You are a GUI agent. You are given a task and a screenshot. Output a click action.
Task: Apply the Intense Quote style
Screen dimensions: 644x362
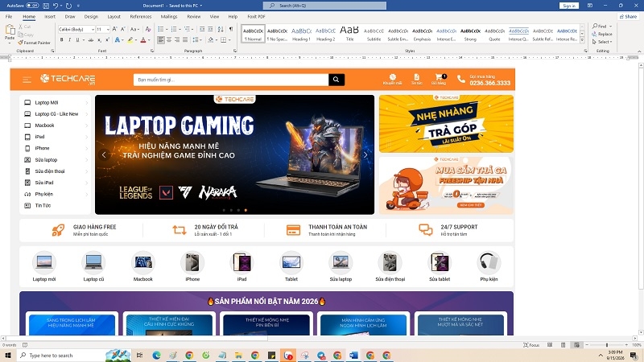[x=518, y=34]
